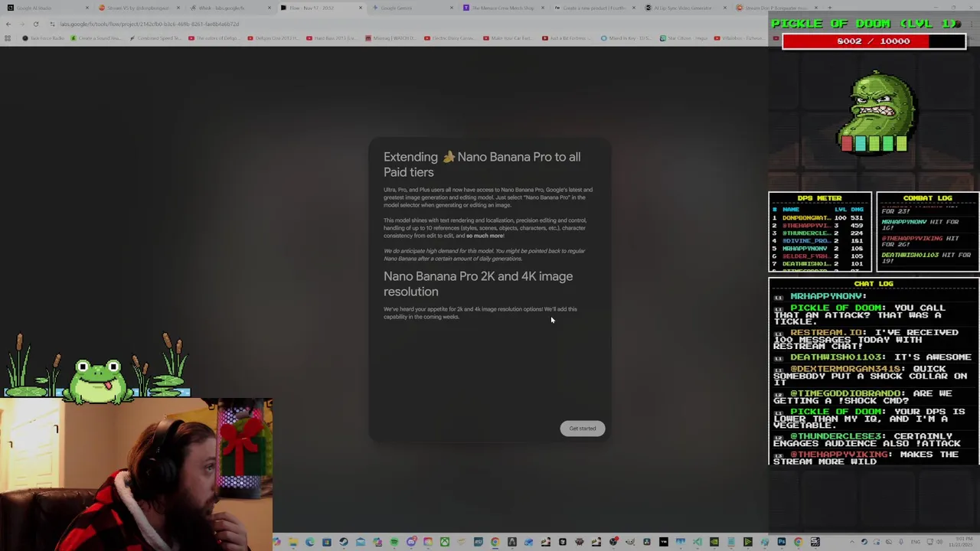
Task: Open the Stream VS browser tab
Action: point(138,8)
